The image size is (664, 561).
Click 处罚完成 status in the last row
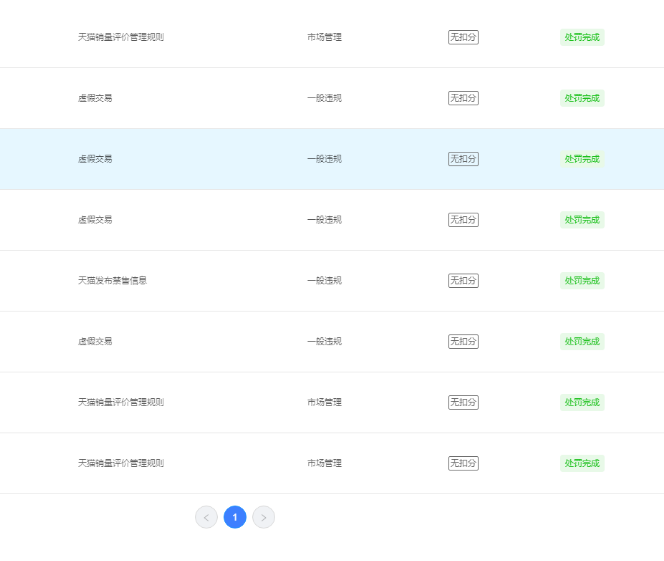pyautogui.click(x=582, y=463)
